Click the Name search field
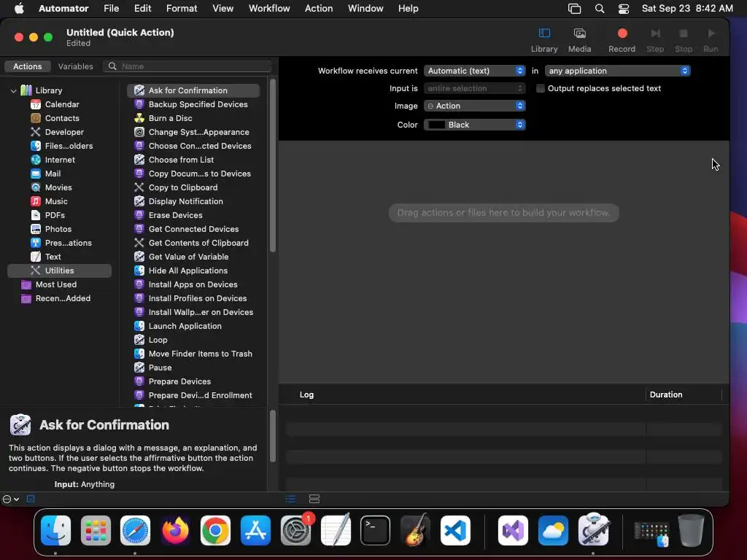 (x=187, y=66)
